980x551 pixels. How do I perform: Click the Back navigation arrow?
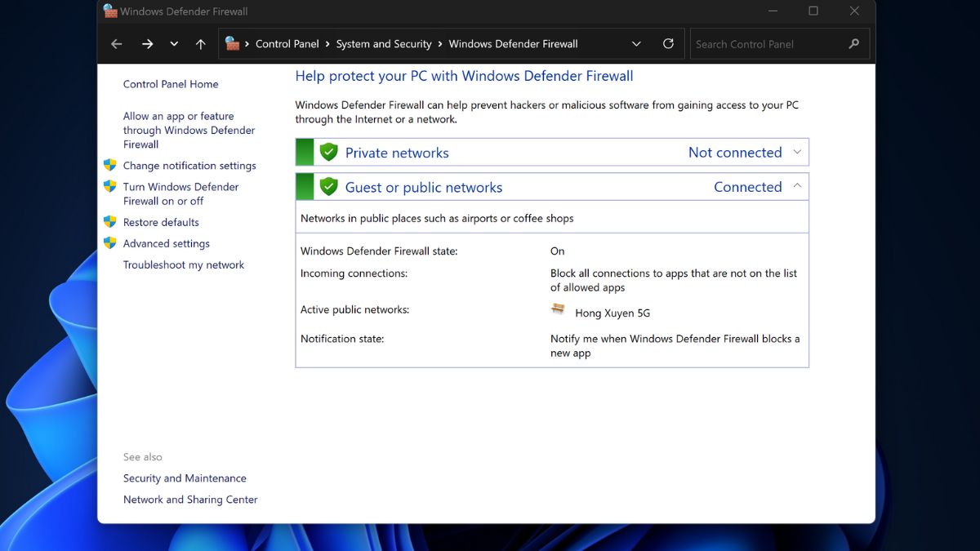coord(117,44)
